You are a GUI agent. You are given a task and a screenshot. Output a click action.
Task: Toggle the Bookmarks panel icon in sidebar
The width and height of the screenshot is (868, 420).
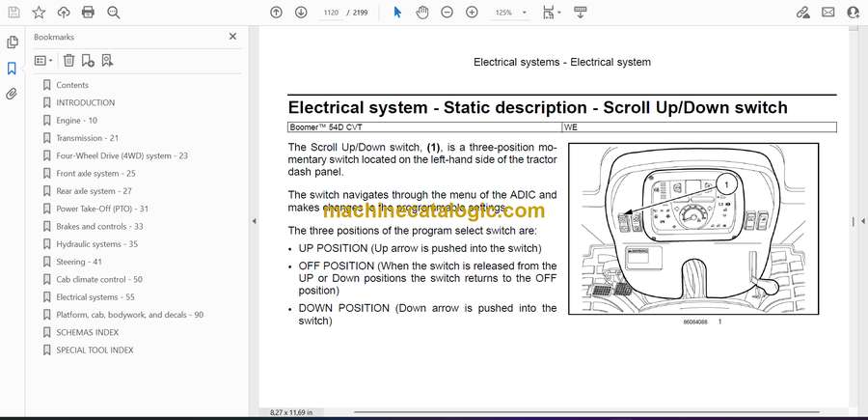click(13, 69)
